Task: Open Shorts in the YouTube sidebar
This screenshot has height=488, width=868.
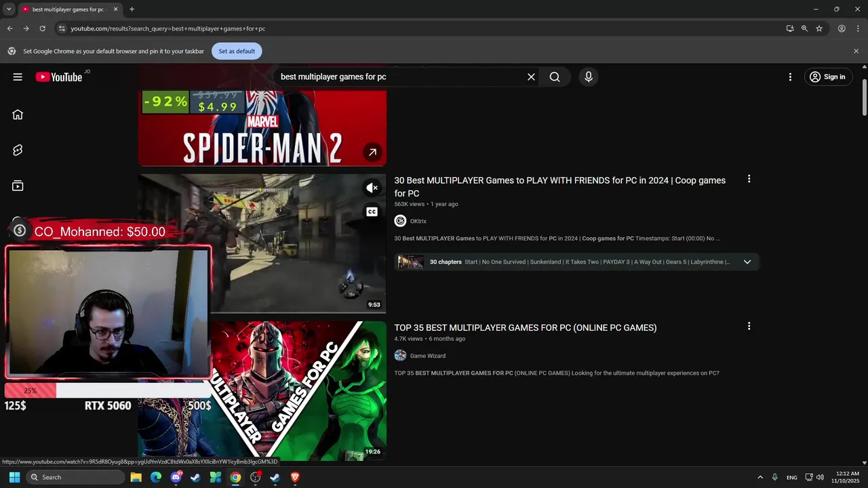Action: coord(18,150)
